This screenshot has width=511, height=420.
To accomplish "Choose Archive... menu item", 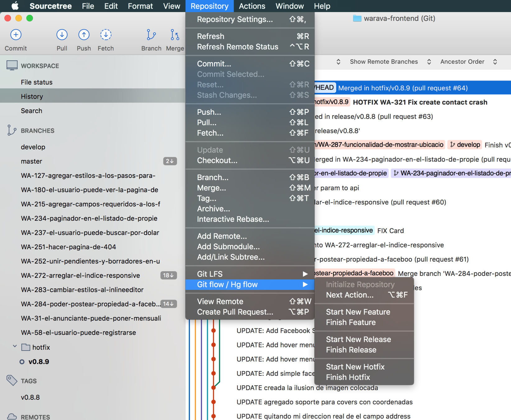I will [250, 209].
